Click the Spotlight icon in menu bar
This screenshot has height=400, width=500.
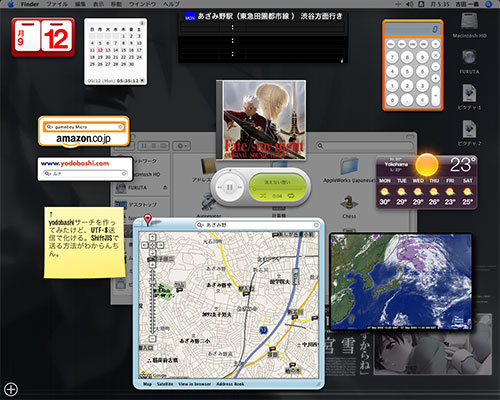(489, 4)
